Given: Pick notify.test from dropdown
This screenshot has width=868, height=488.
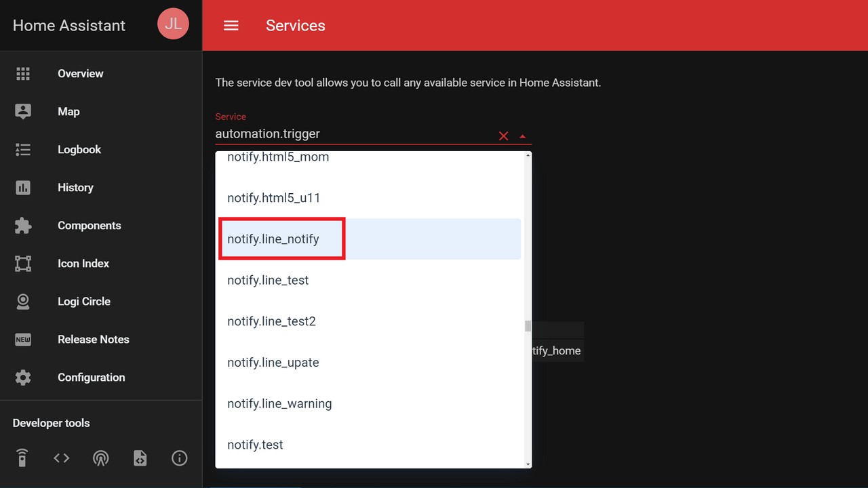Looking at the screenshot, I should tap(368, 445).
